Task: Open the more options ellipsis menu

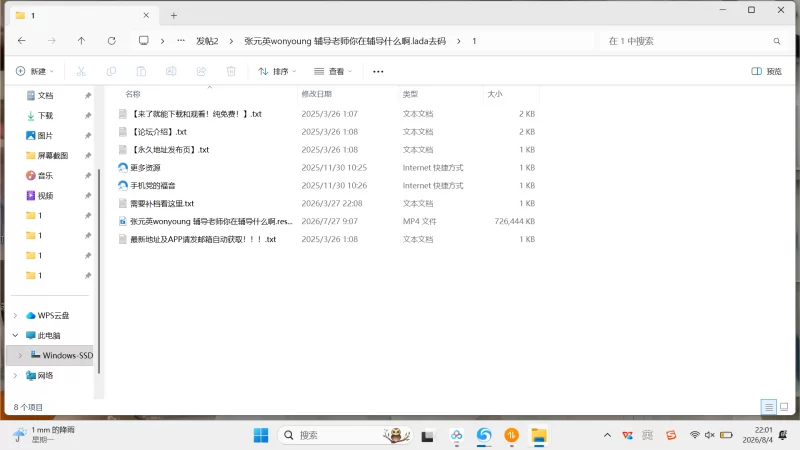Action: coord(378,71)
